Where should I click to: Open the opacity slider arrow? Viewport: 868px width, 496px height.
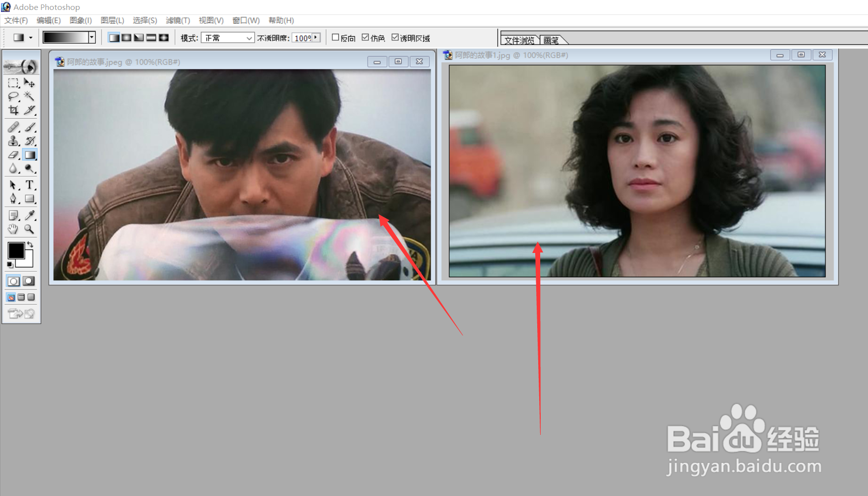pos(316,38)
